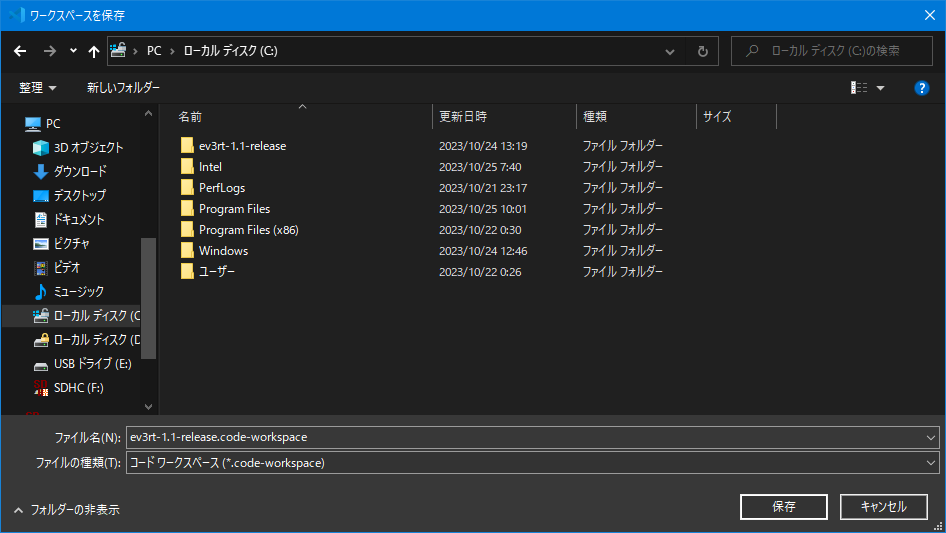
Task: Click the ローカル ディスク (C:) search box
Action: point(831,51)
